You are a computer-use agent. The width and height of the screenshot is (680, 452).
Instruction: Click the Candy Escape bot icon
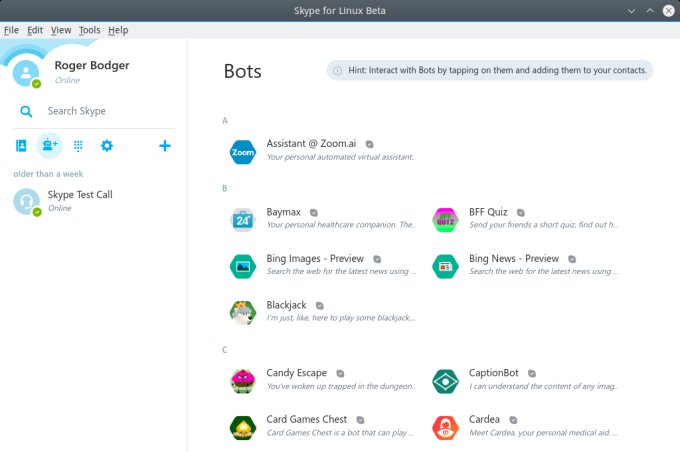click(242, 381)
